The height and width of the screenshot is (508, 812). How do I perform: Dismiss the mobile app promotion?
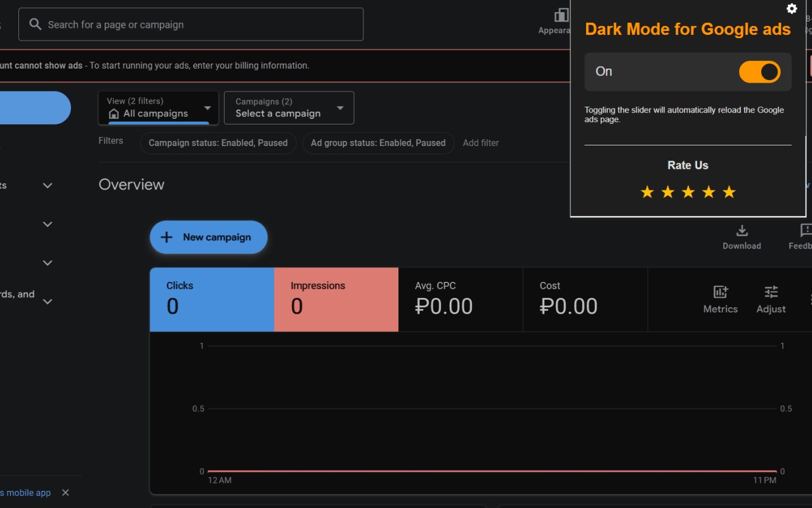[65, 493]
